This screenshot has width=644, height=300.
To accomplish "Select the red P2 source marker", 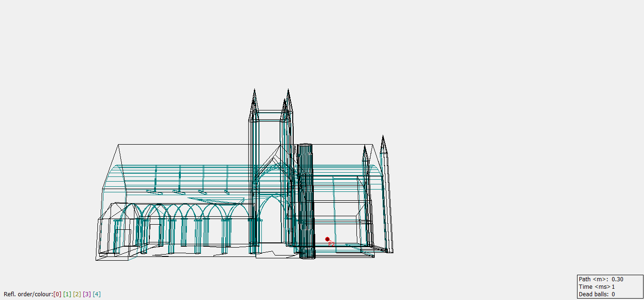I will (x=327, y=239).
